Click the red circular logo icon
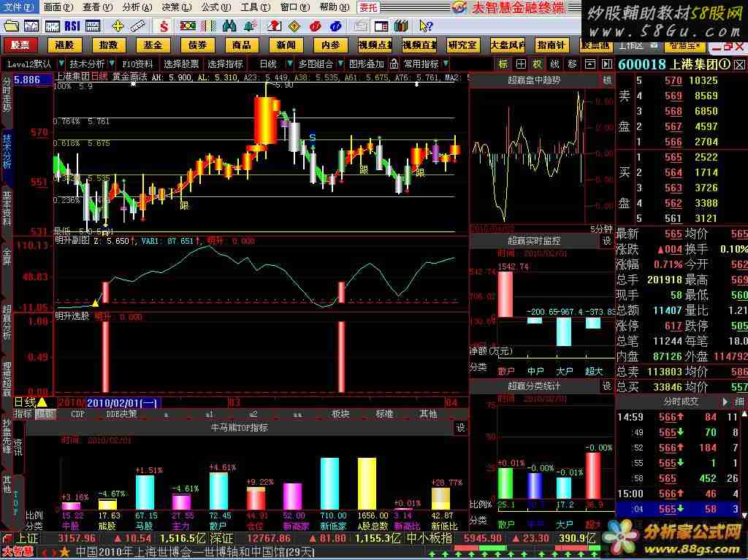This screenshot has width=748, height=560. (x=315, y=26)
